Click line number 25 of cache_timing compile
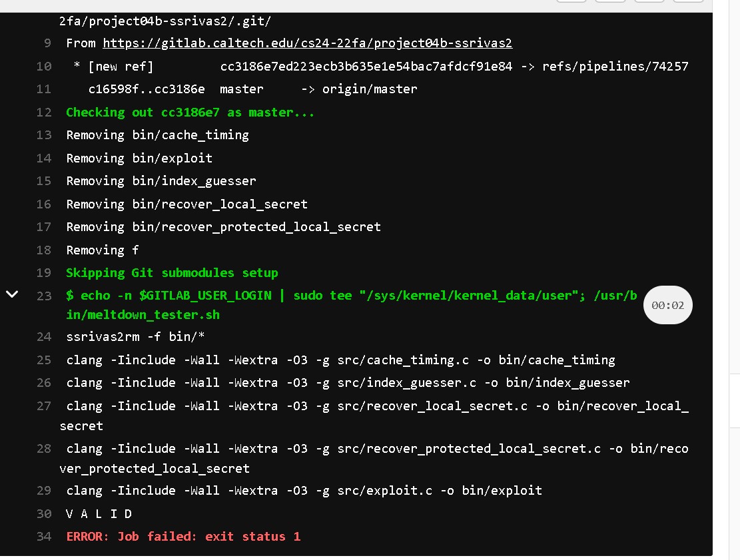The width and height of the screenshot is (740, 560). click(x=44, y=360)
